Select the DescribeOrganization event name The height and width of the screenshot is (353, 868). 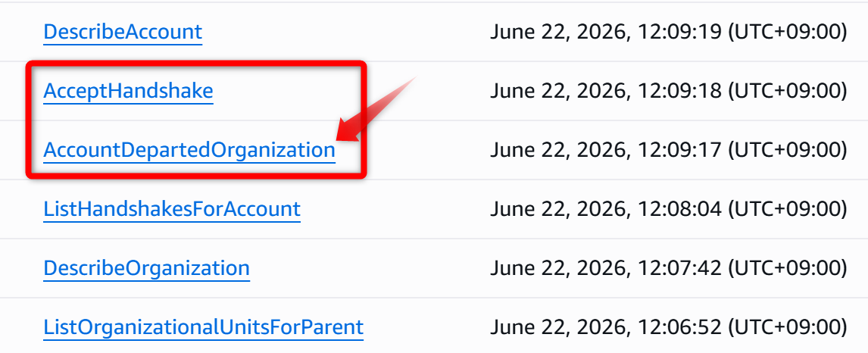click(x=146, y=268)
